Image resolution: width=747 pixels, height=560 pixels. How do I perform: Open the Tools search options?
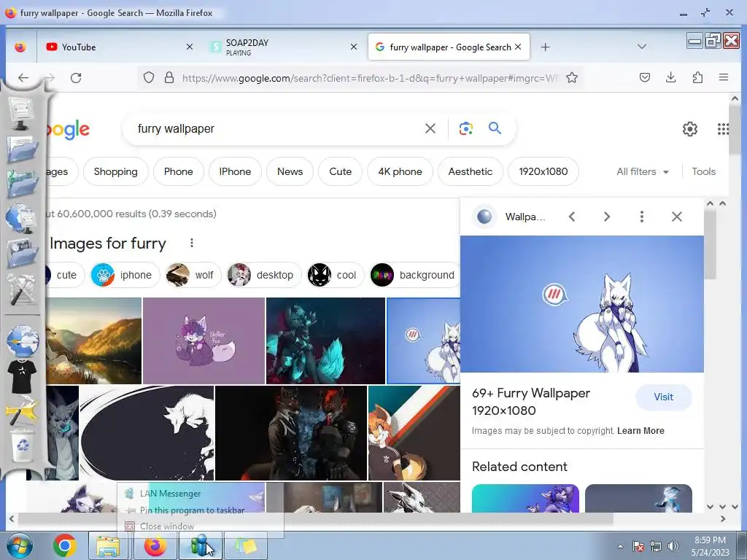click(704, 171)
